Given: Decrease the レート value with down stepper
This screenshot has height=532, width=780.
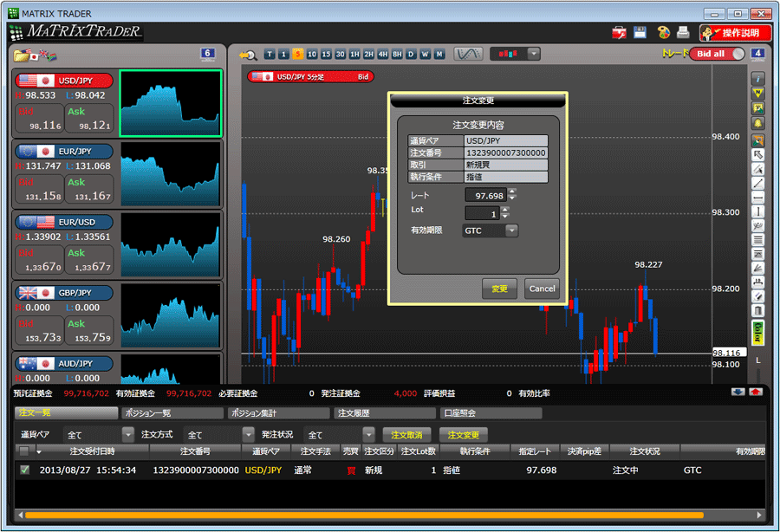Looking at the screenshot, I should click(512, 198).
